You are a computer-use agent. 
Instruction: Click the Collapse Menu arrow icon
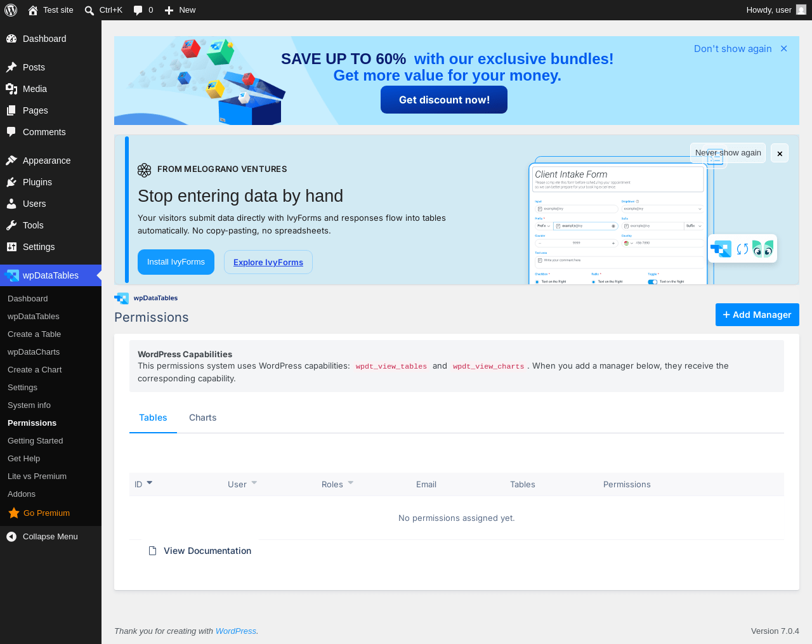[11, 537]
